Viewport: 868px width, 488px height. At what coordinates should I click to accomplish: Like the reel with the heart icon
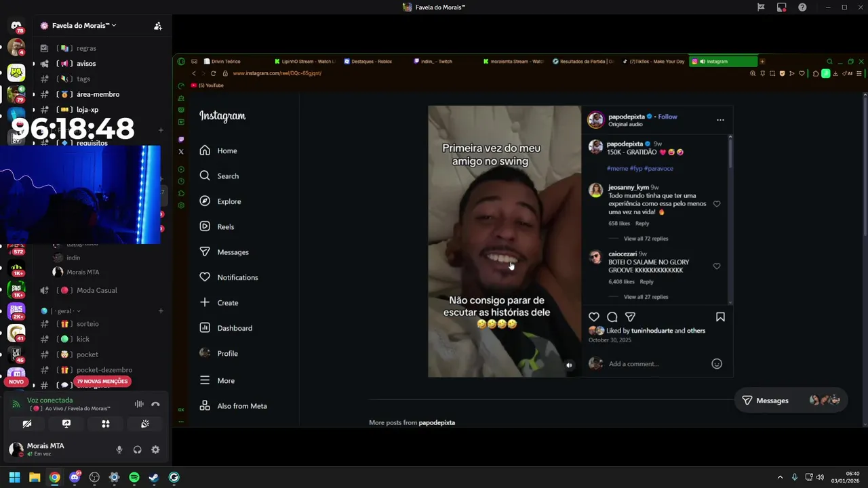(x=594, y=317)
